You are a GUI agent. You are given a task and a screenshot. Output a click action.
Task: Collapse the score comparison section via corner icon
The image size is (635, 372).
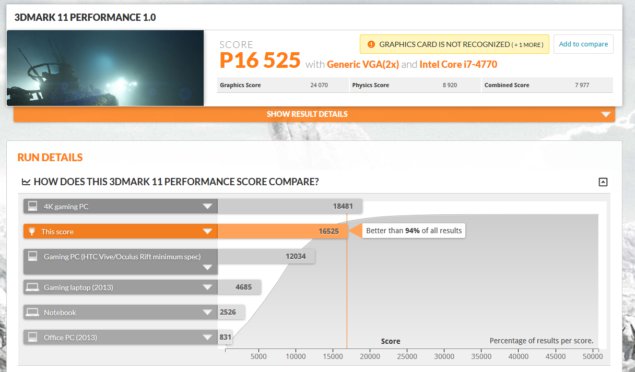point(603,182)
